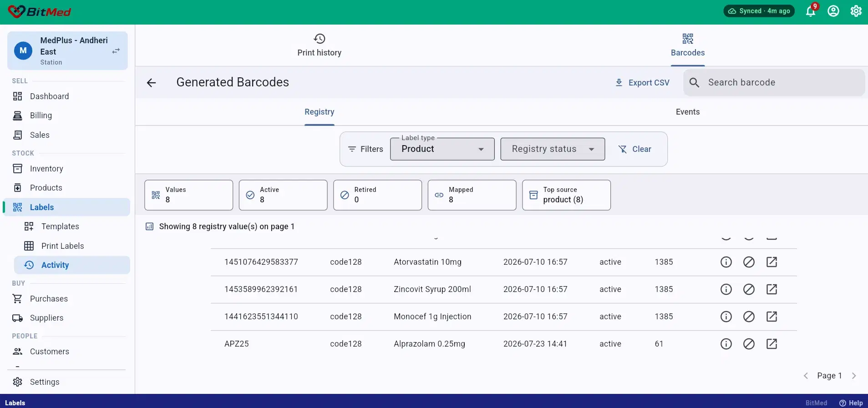Click the Filters button

(x=365, y=149)
